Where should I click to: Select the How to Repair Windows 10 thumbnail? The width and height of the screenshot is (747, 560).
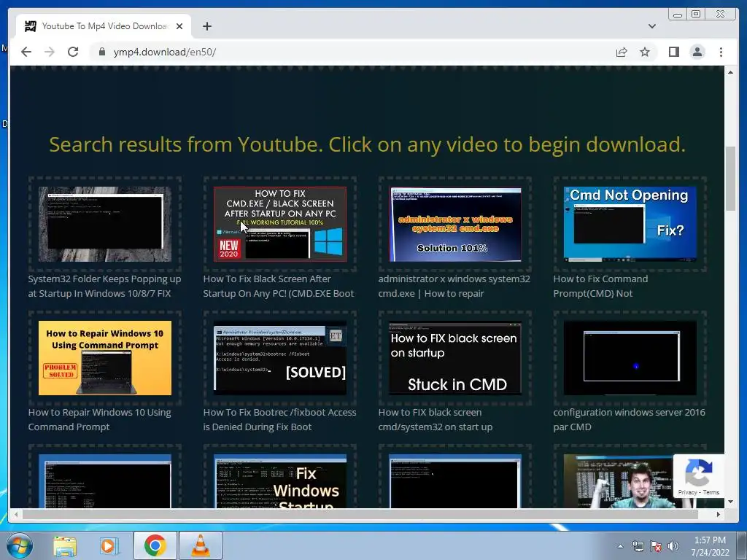coord(105,357)
